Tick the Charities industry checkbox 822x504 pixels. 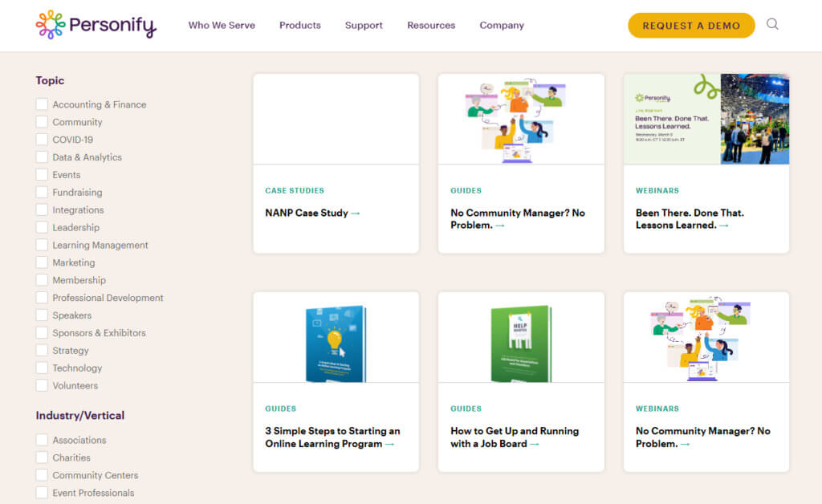tap(42, 457)
